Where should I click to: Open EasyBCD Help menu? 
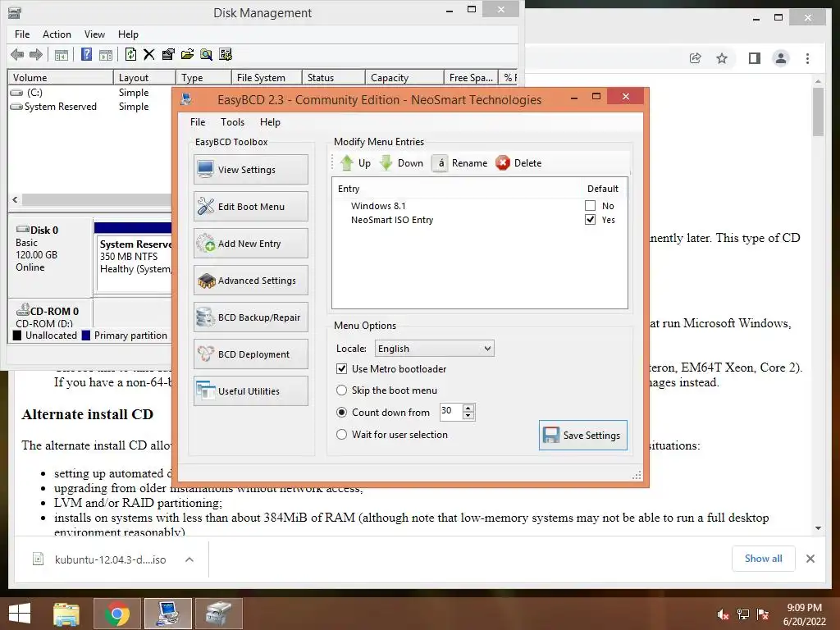(270, 122)
